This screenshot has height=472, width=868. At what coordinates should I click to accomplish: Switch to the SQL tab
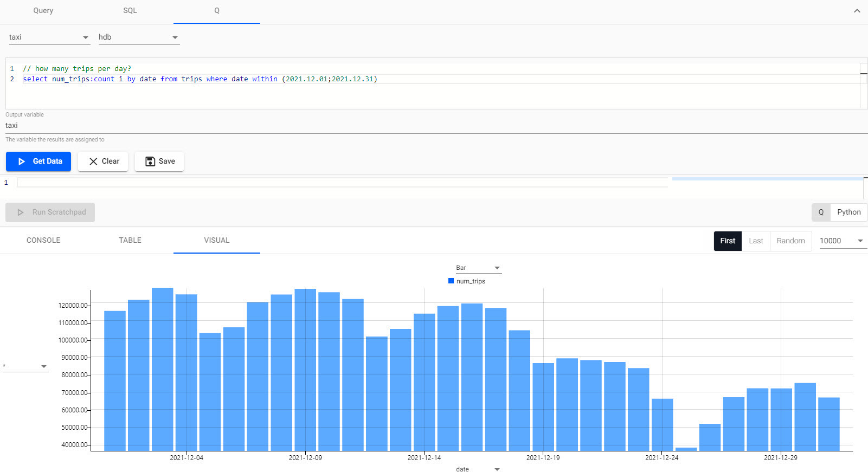(x=130, y=11)
